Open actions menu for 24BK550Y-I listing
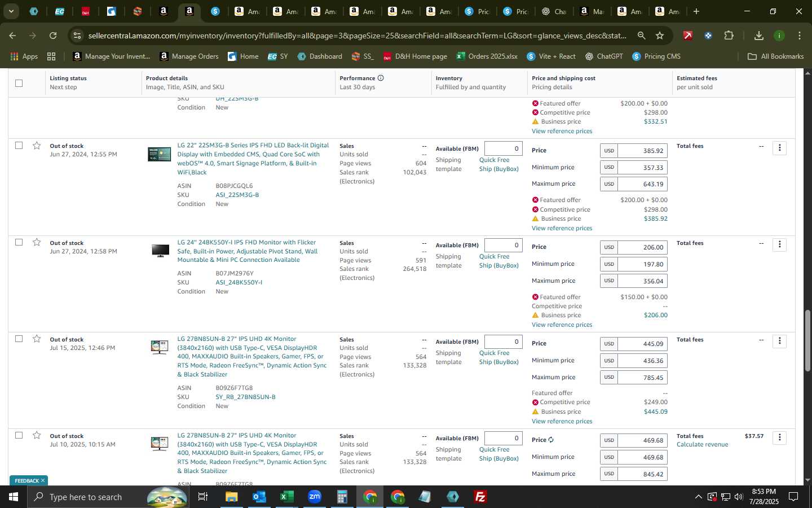This screenshot has height=508, width=812. tap(779, 244)
